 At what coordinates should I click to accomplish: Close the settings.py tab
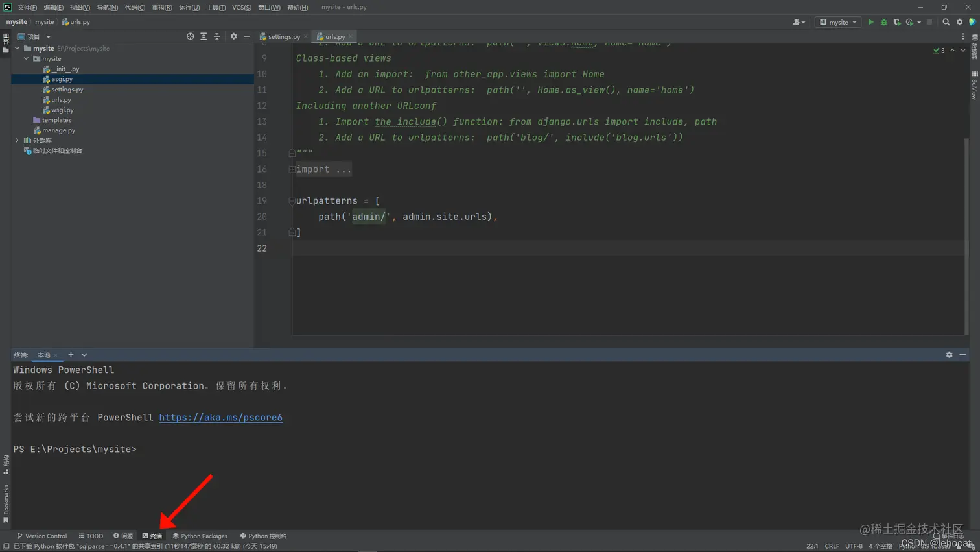(305, 36)
